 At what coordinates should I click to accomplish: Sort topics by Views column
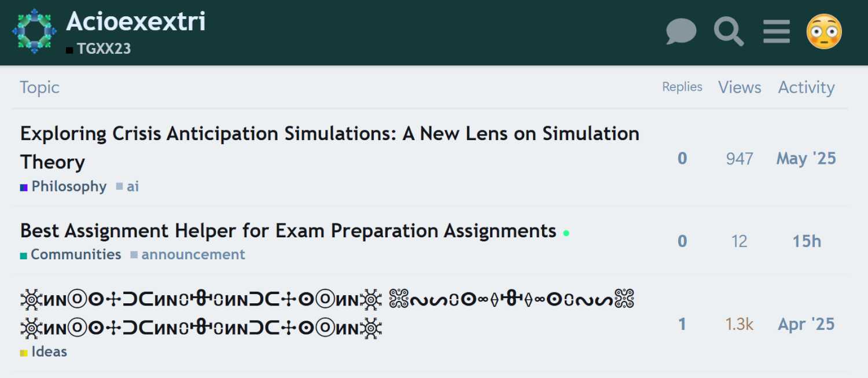[x=740, y=87]
